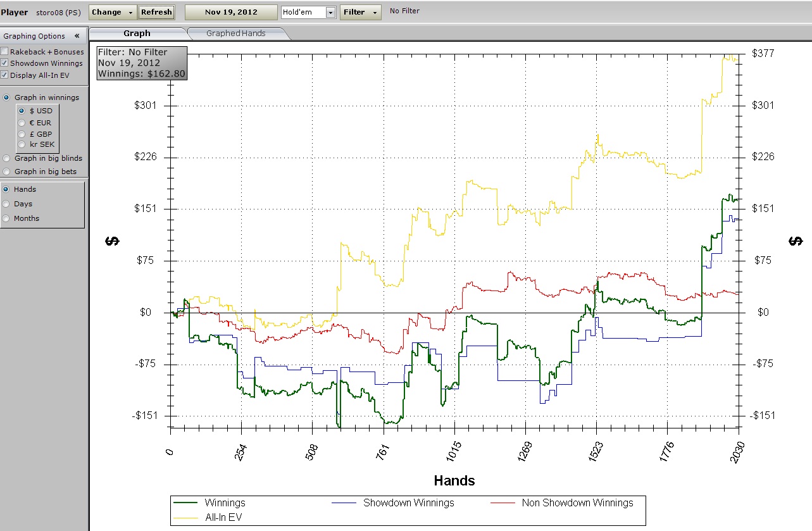Choose the EUR currency radio button
This screenshot has width=812, height=531.
22,123
